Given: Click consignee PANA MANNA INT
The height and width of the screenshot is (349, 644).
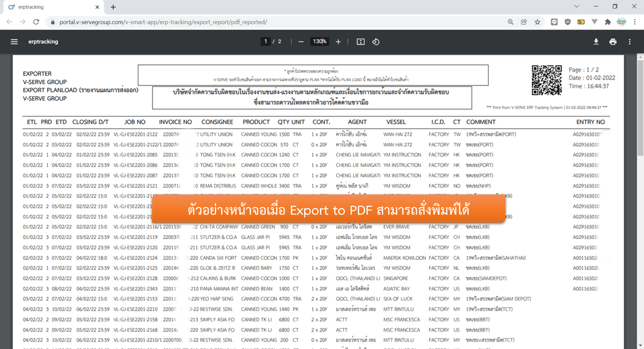Looking at the screenshot, I should click(x=219, y=289).
